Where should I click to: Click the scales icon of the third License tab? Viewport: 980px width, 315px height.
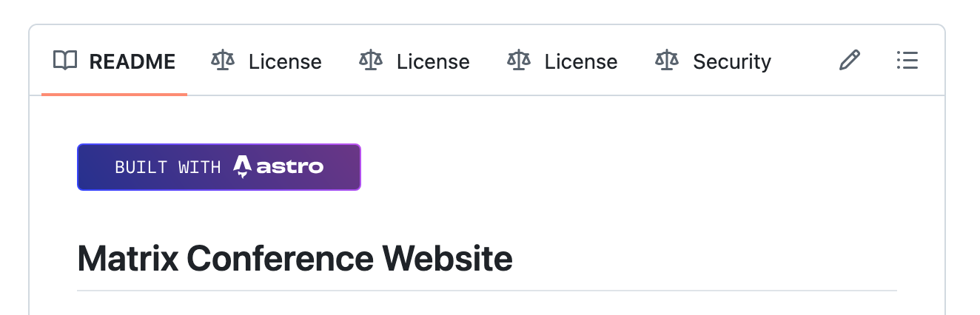518,61
